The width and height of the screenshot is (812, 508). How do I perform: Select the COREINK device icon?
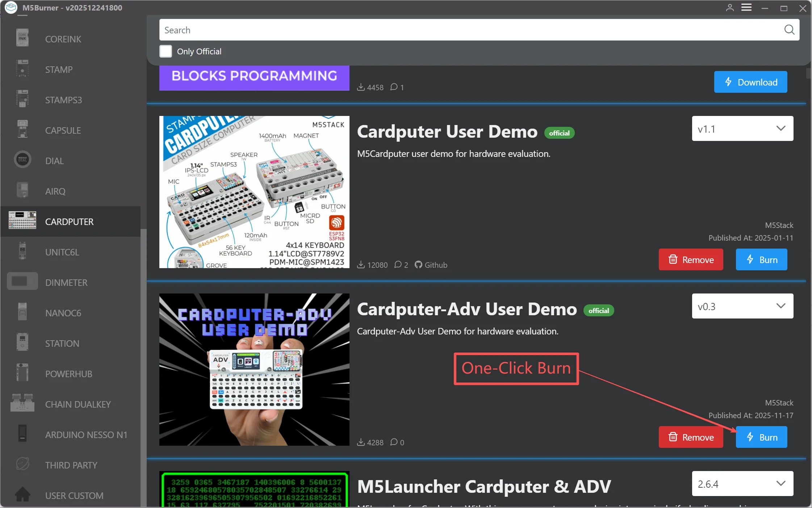[22, 38]
